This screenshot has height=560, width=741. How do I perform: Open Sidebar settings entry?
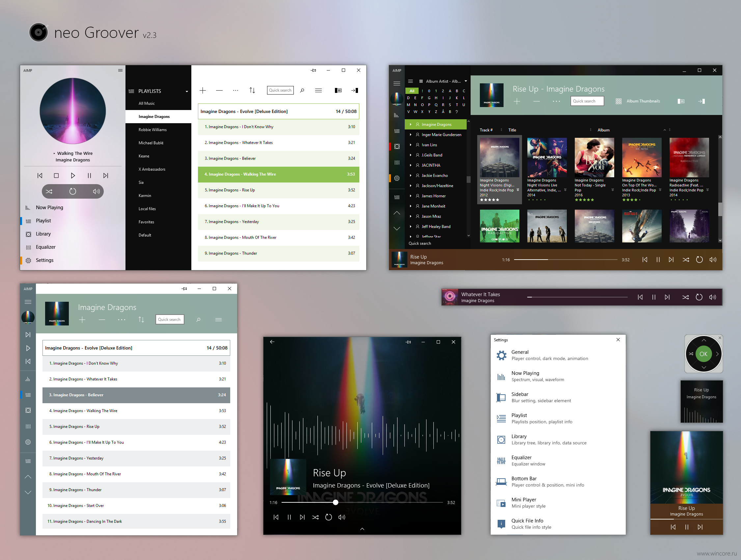558,398
